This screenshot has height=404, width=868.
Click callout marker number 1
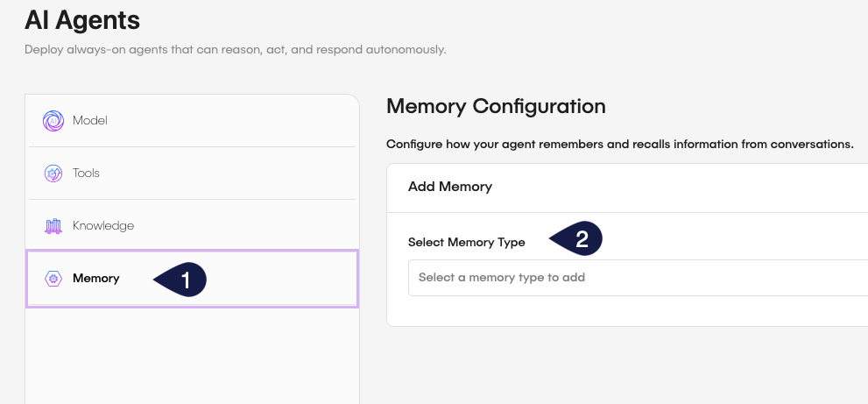click(182, 280)
